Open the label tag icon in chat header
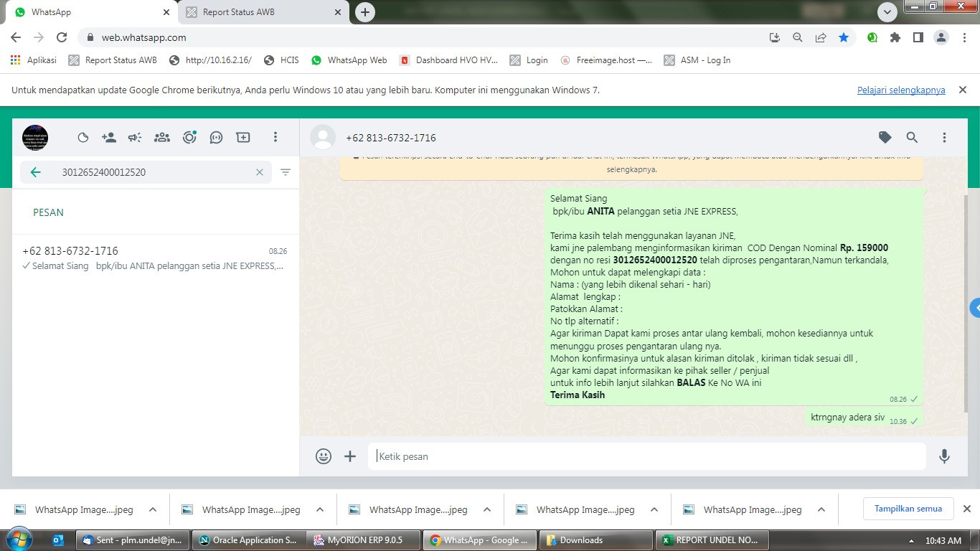Screen dimensions: 980x551 pyautogui.click(x=885, y=137)
